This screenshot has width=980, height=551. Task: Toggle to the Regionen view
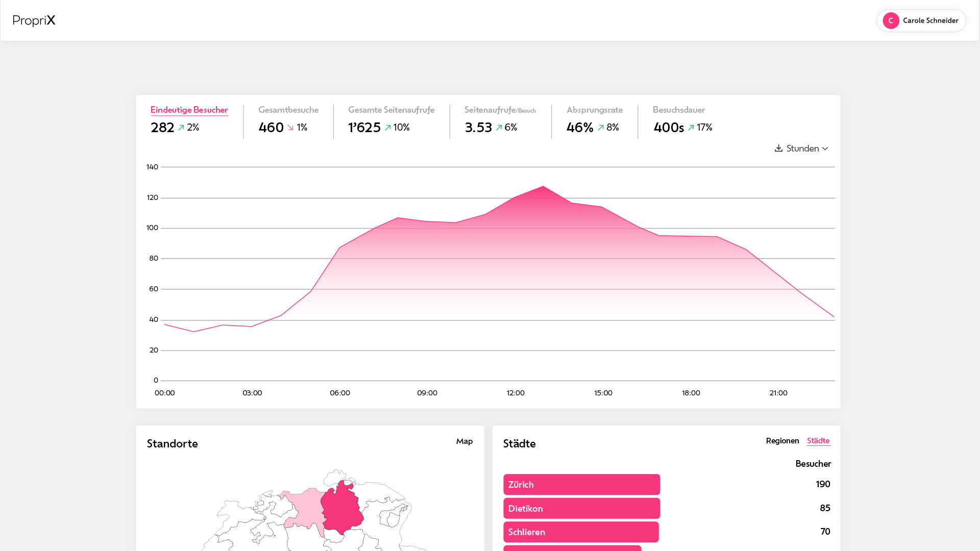[782, 441]
